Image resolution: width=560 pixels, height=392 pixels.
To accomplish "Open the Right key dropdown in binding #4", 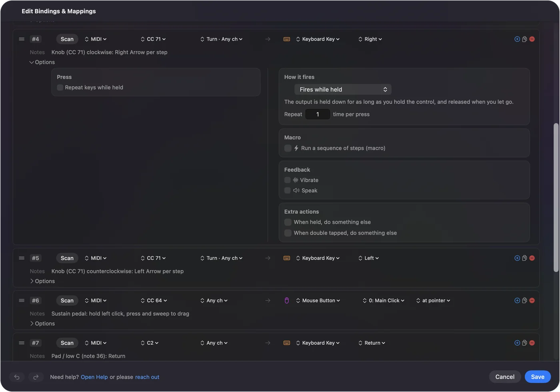I will click(x=370, y=39).
